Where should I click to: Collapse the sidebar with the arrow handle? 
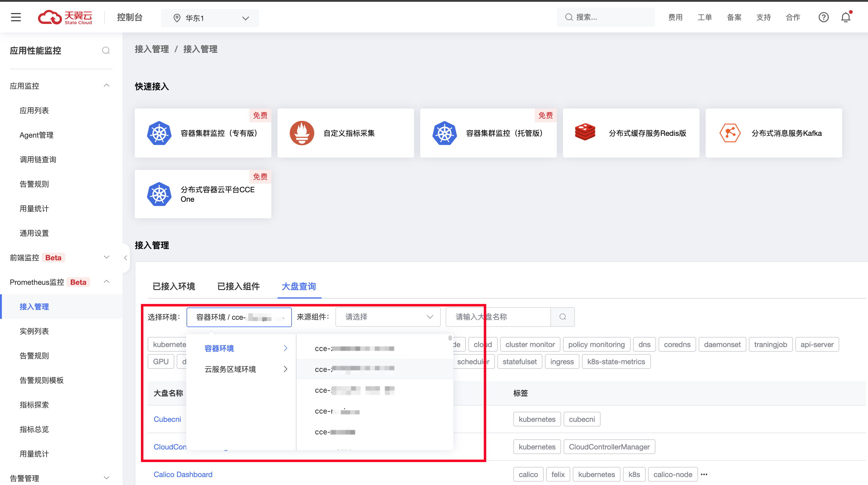tap(125, 258)
